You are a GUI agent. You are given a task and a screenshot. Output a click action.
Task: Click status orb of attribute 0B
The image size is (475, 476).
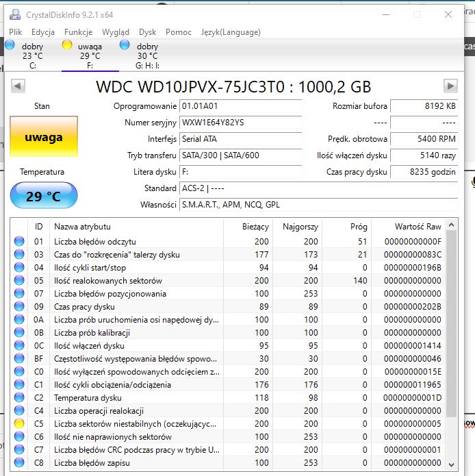tap(19, 332)
